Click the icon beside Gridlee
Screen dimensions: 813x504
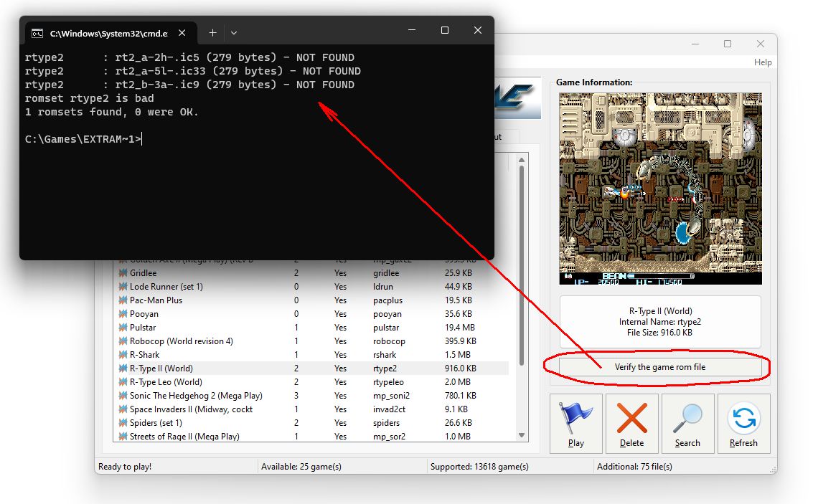pos(123,273)
